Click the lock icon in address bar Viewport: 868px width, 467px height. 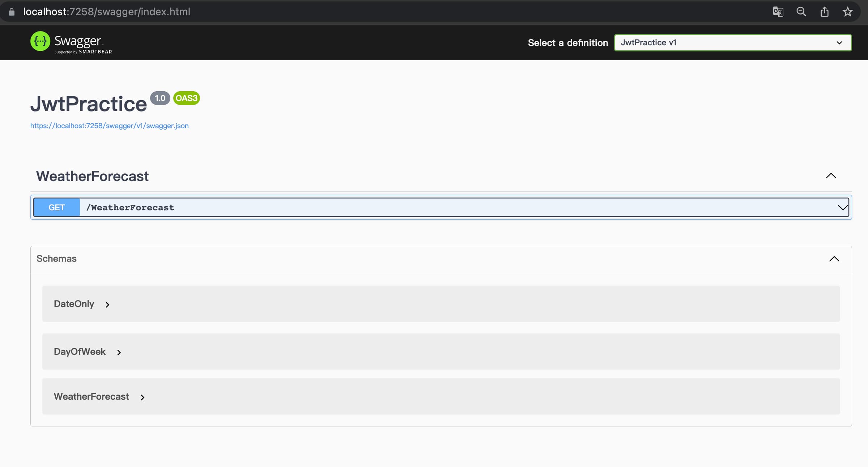click(12, 12)
